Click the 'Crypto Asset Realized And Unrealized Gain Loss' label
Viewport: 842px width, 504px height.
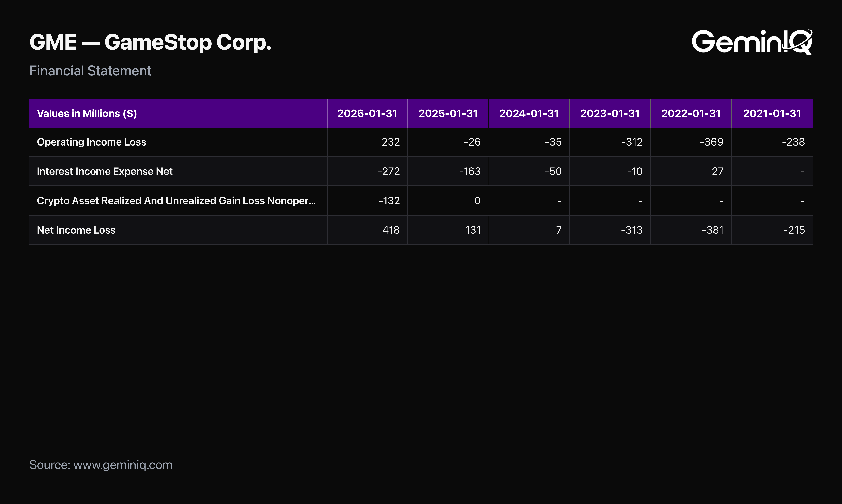[x=176, y=201]
